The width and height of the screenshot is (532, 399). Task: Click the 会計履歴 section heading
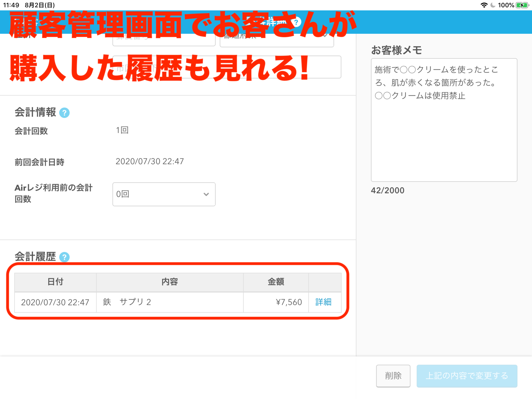35,257
